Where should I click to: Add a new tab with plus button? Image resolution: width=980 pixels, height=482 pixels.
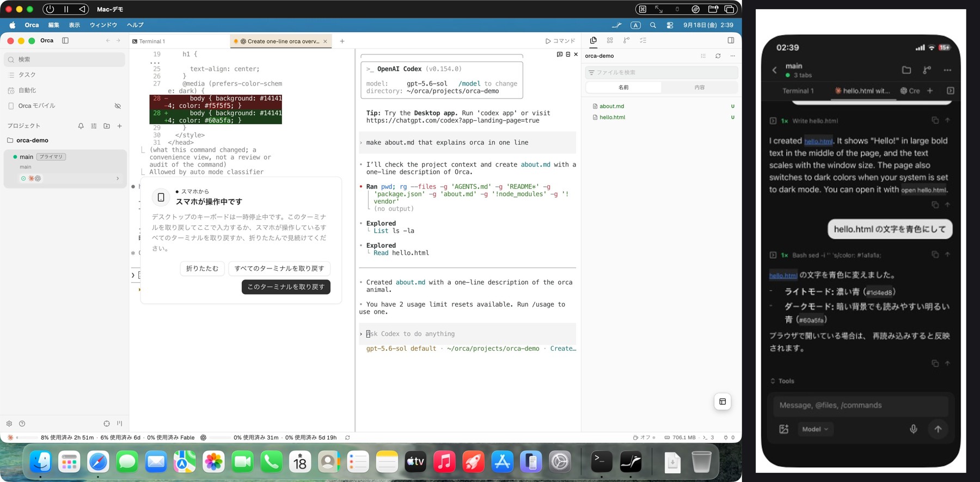click(x=342, y=41)
